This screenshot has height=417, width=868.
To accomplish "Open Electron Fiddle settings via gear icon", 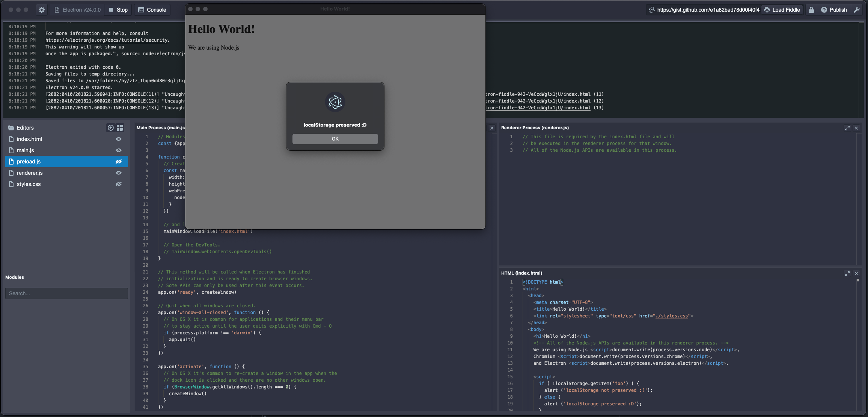I will (x=41, y=10).
